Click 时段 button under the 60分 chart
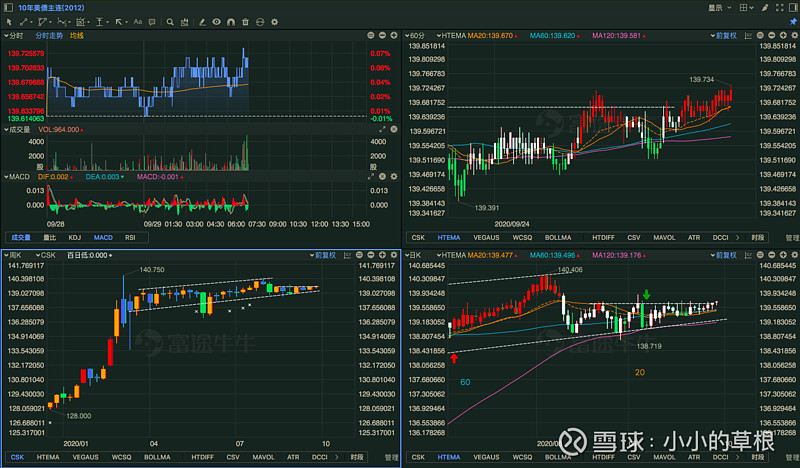The image size is (800, 468). coord(758,238)
